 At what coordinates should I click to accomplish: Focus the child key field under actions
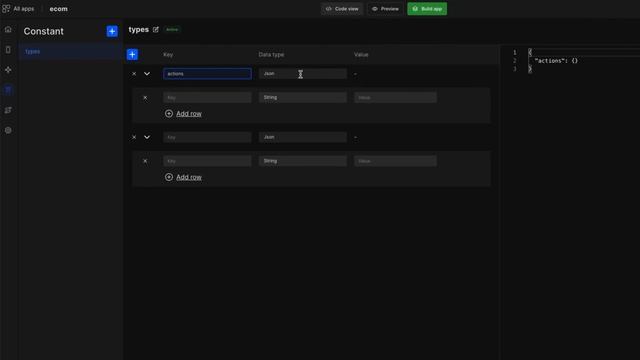[x=207, y=97]
